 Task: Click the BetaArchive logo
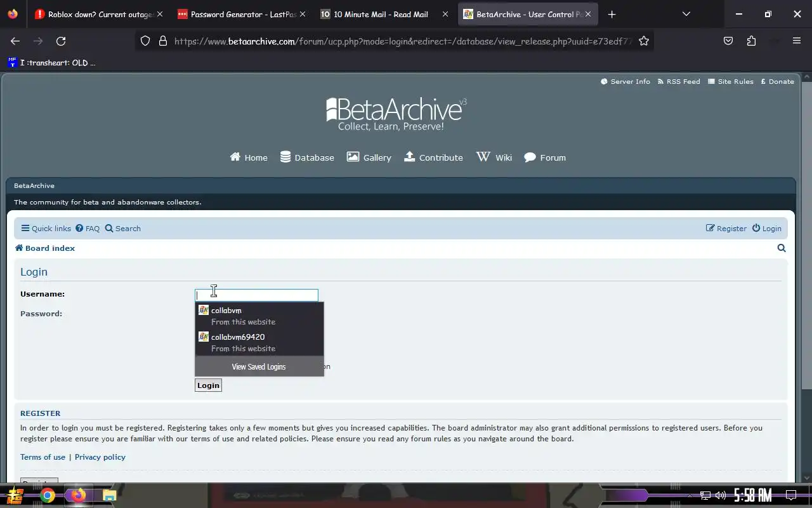(x=396, y=114)
